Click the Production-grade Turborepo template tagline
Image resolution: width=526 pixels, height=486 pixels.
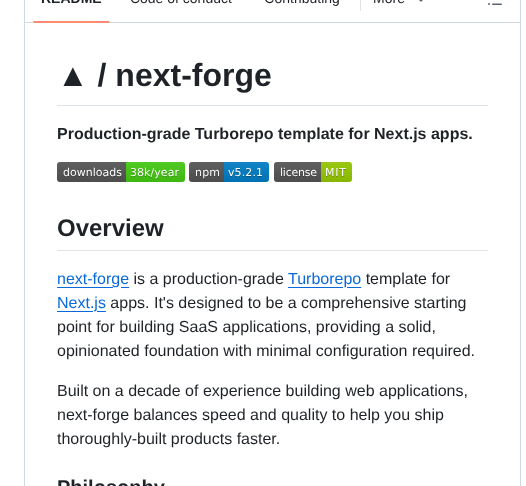click(x=265, y=134)
